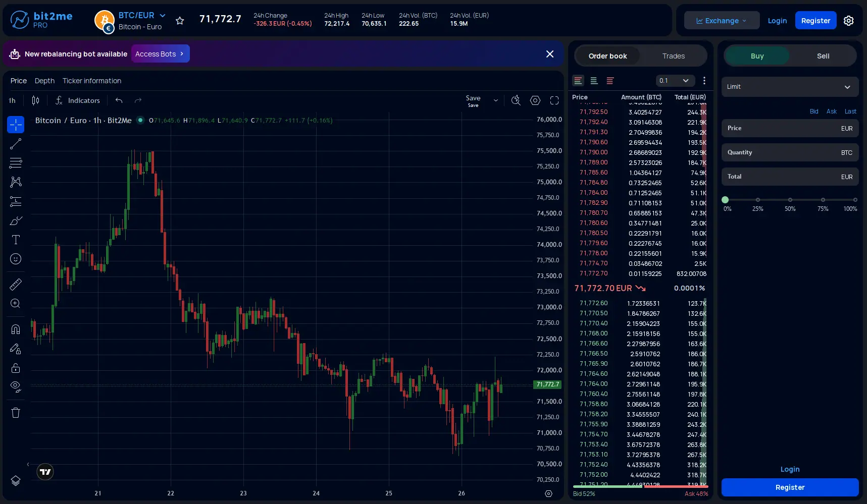867x504 pixels.
Task: Expand the Save layout arrow menu
Action: point(496,100)
